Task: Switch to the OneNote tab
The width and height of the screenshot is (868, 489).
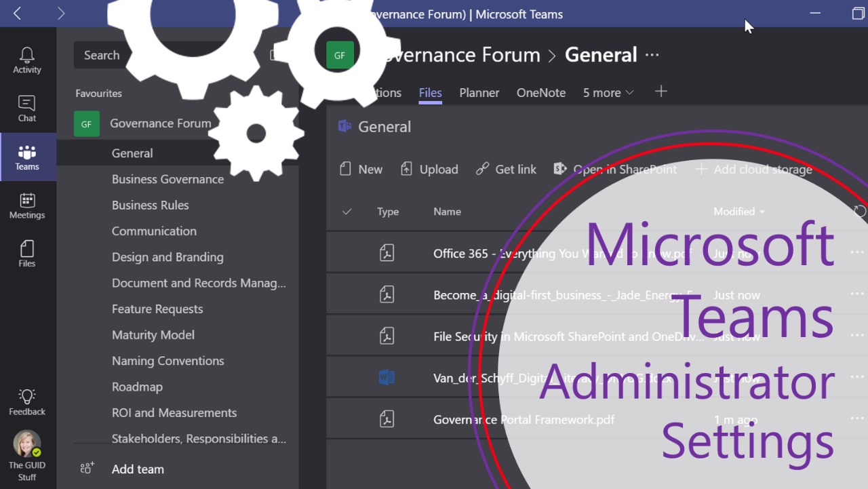Action: tap(540, 93)
